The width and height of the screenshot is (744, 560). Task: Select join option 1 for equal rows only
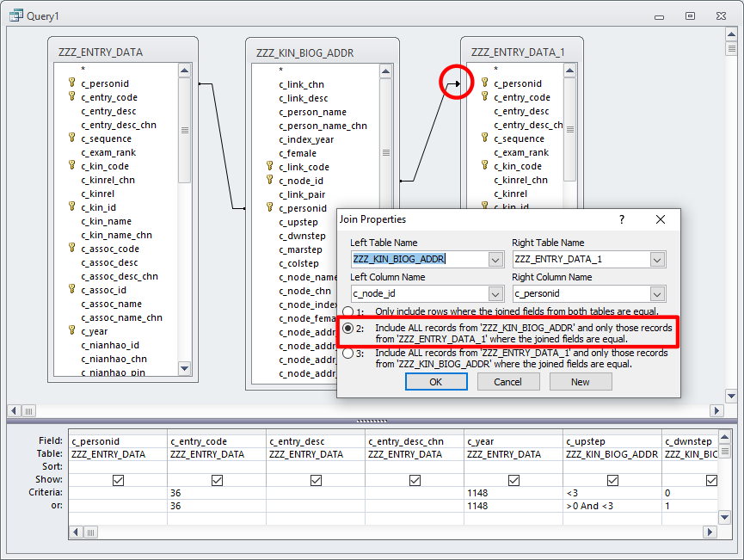pyautogui.click(x=348, y=311)
